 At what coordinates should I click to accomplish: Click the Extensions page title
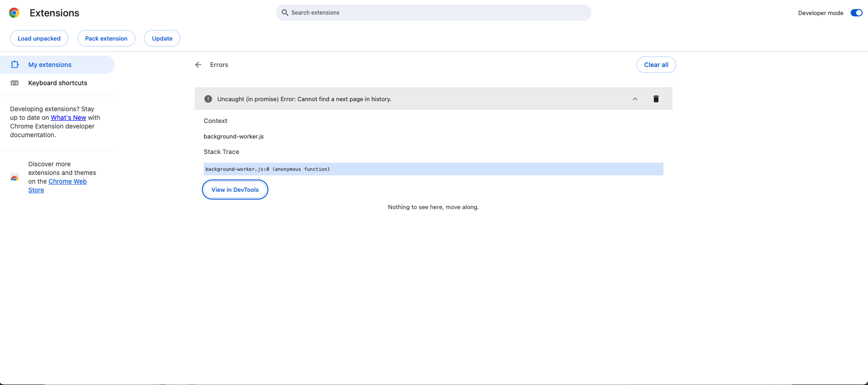(x=54, y=13)
